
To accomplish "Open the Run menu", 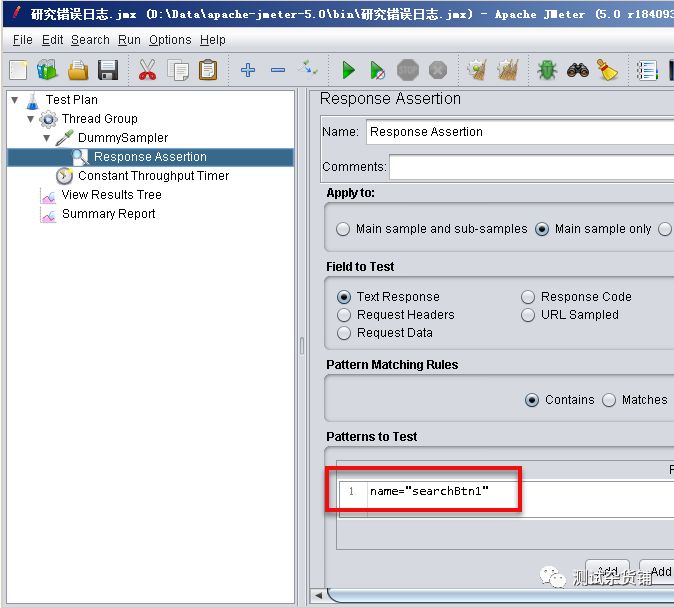I will tap(129, 40).
